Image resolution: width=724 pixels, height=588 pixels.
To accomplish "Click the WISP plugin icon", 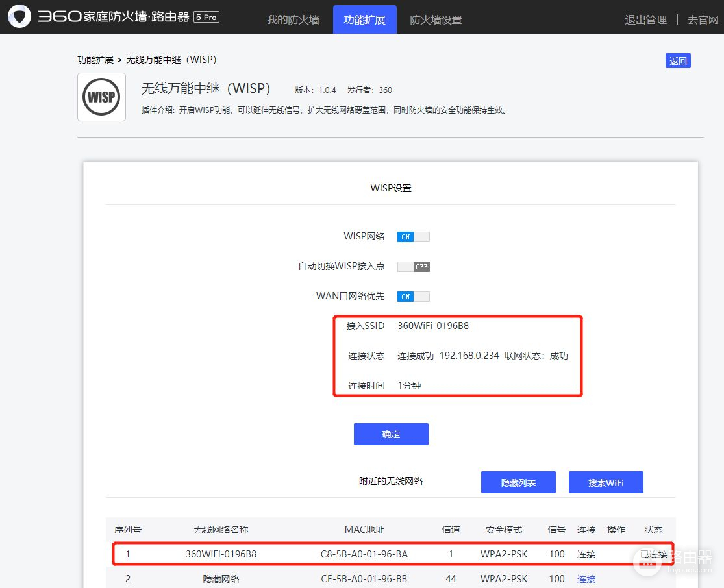I will (101, 97).
